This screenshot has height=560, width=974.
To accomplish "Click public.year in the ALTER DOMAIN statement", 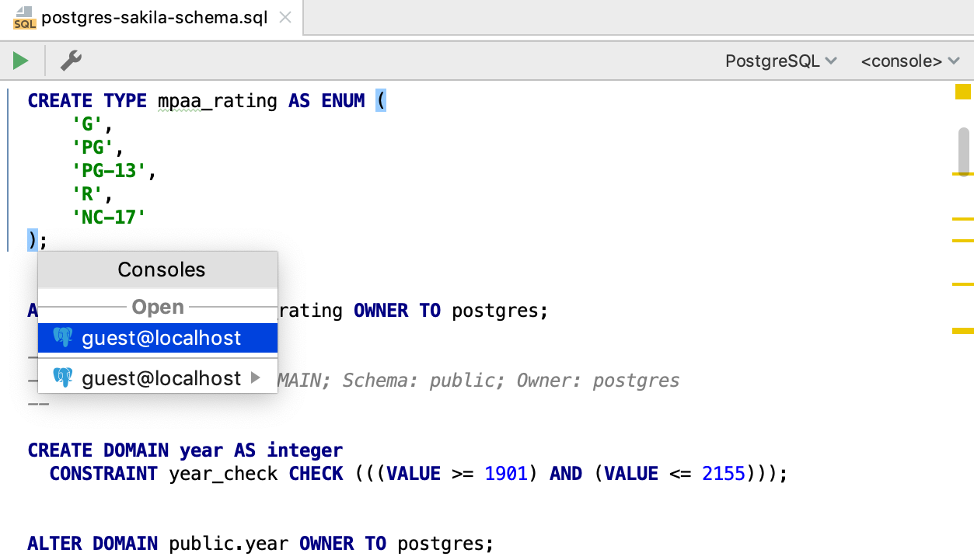I will pyautogui.click(x=229, y=544).
